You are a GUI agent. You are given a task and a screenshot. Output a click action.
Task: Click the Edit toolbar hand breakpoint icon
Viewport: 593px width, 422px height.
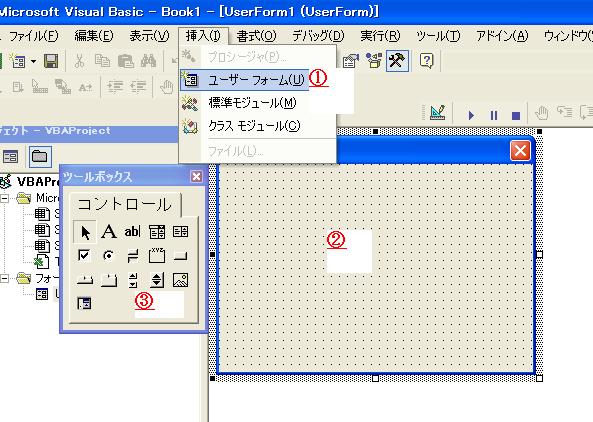[x=167, y=87]
